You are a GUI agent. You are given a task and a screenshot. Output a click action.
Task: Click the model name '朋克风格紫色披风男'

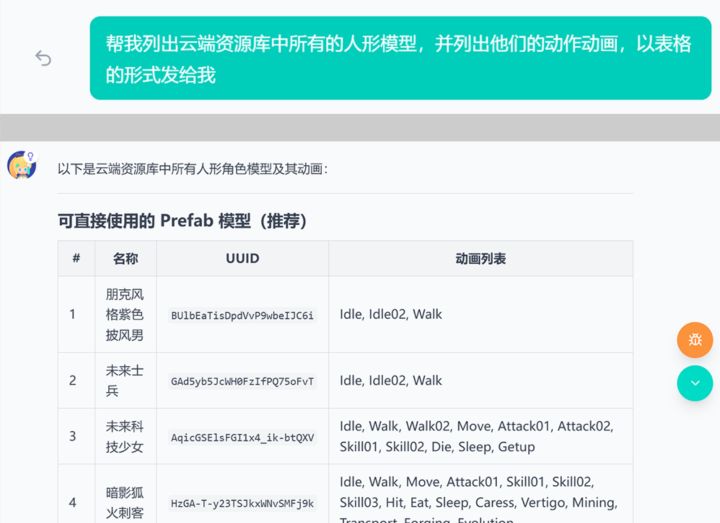click(x=124, y=315)
